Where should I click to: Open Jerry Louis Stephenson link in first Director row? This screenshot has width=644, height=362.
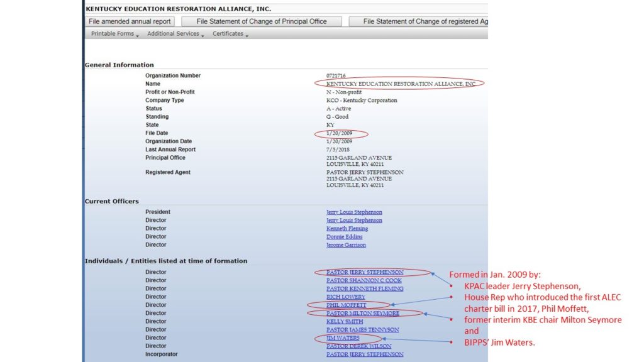354,221
